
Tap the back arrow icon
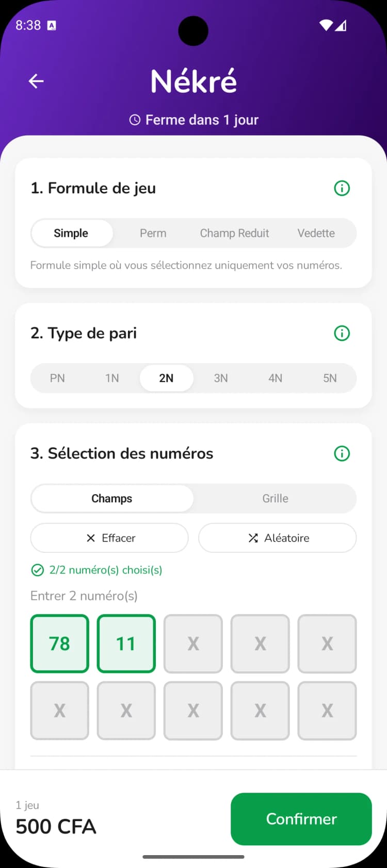(x=36, y=81)
